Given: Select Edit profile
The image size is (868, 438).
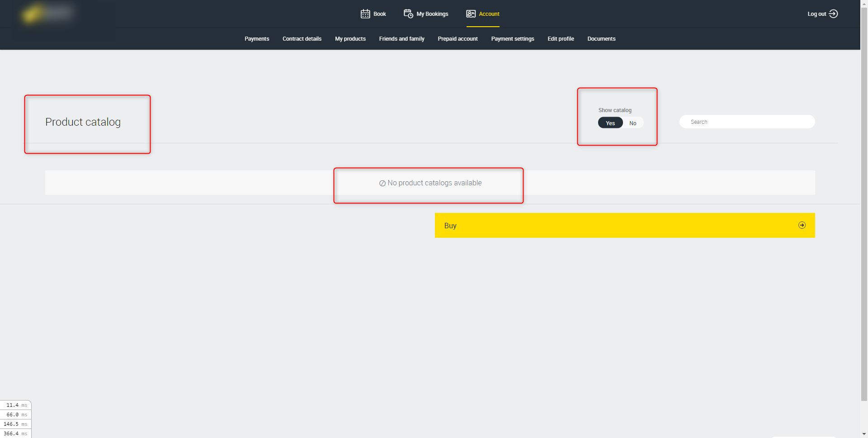Looking at the screenshot, I should pyautogui.click(x=561, y=39).
